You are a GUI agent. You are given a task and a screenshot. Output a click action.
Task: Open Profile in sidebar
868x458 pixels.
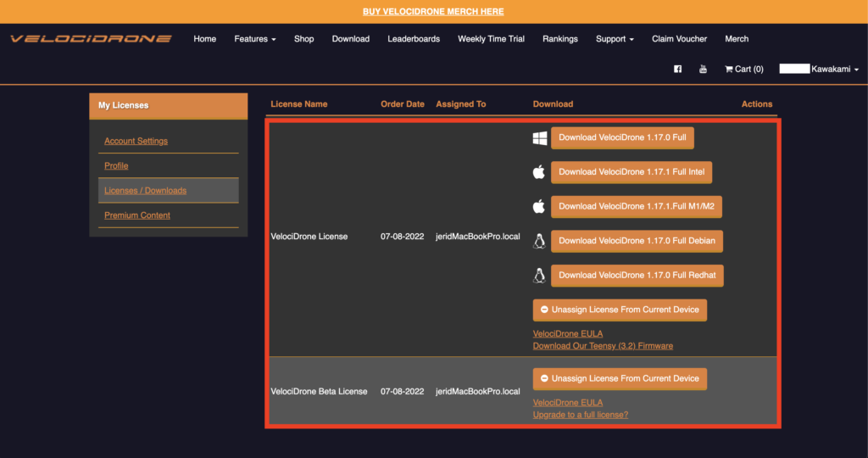pos(116,165)
